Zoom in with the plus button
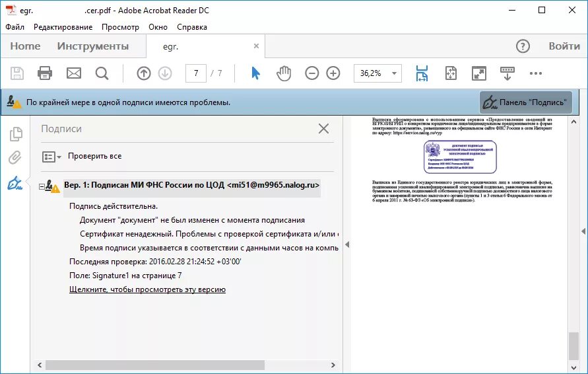This screenshot has width=588, height=374. click(x=333, y=73)
